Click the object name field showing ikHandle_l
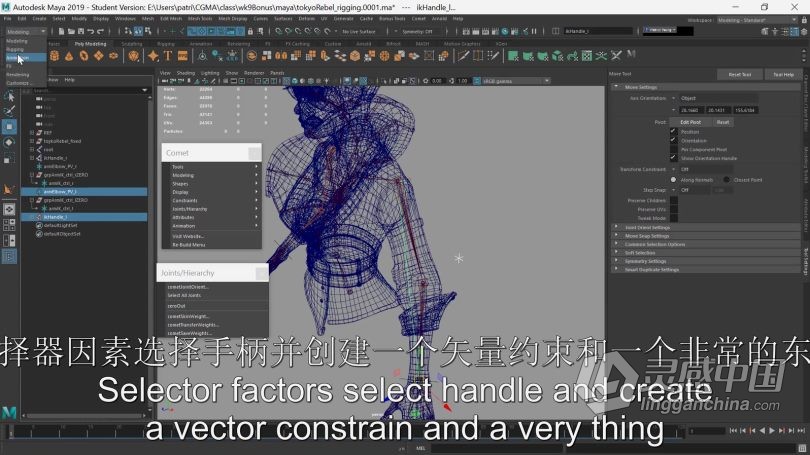The image size is (810, 455). point(598,32)
